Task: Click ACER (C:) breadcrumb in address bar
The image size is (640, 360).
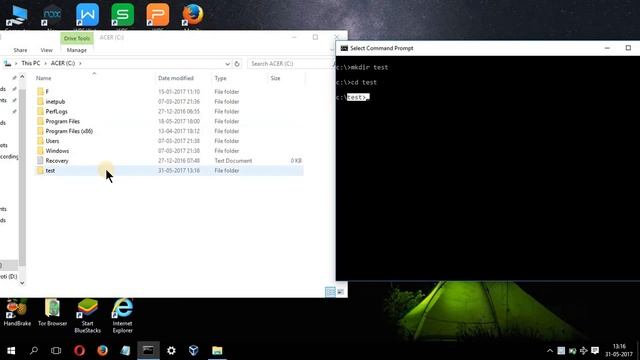Action: point(63,63)
